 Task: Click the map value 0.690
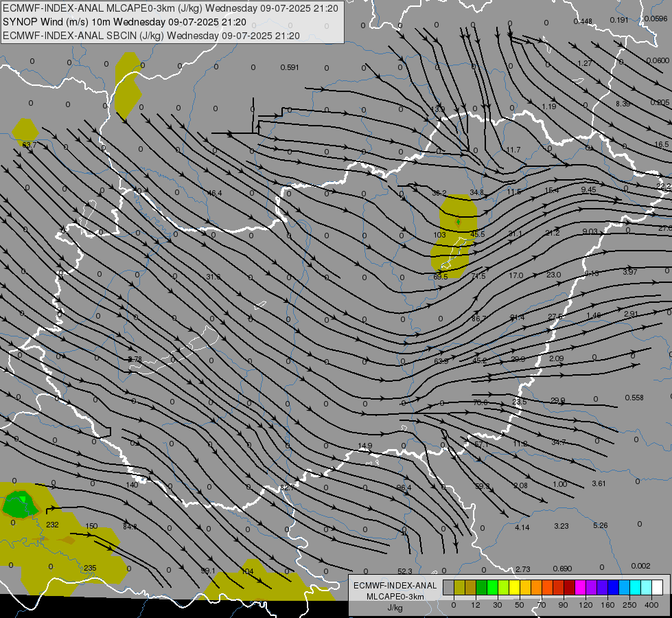point(562,569)
